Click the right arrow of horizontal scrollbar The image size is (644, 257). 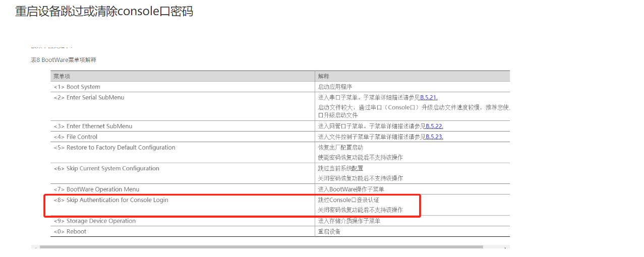[506, 247]
